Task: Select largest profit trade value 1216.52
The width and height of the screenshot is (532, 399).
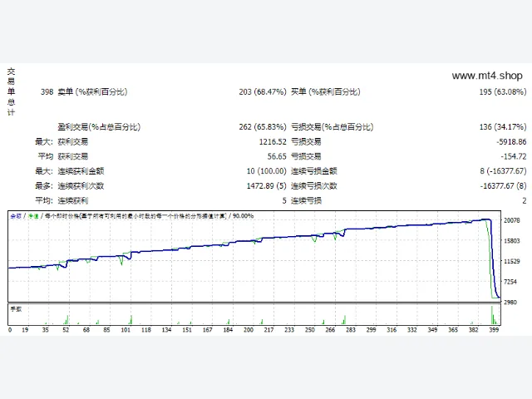Action: pyautogui.click(x=273, y=142)
